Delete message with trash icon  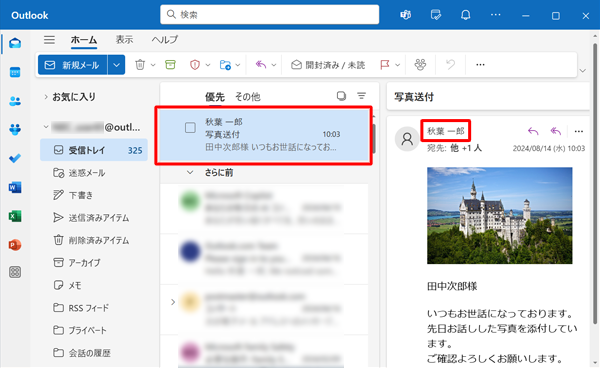coord(140,65)
